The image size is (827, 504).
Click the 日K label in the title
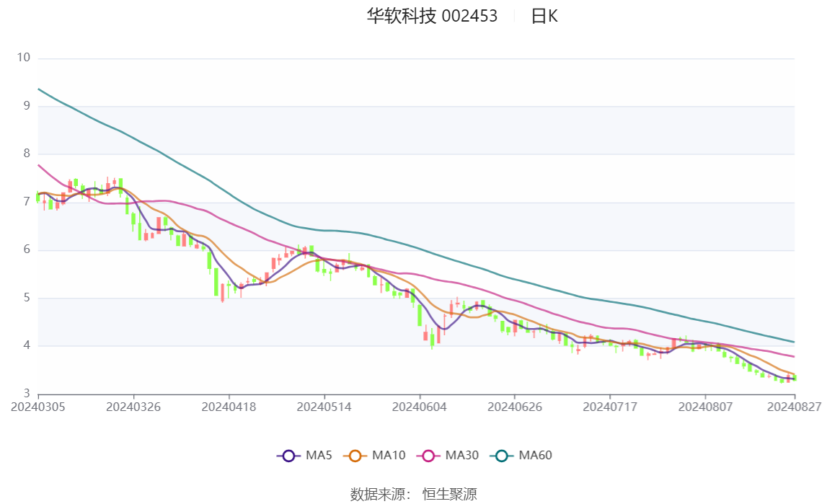click(544, 17)
